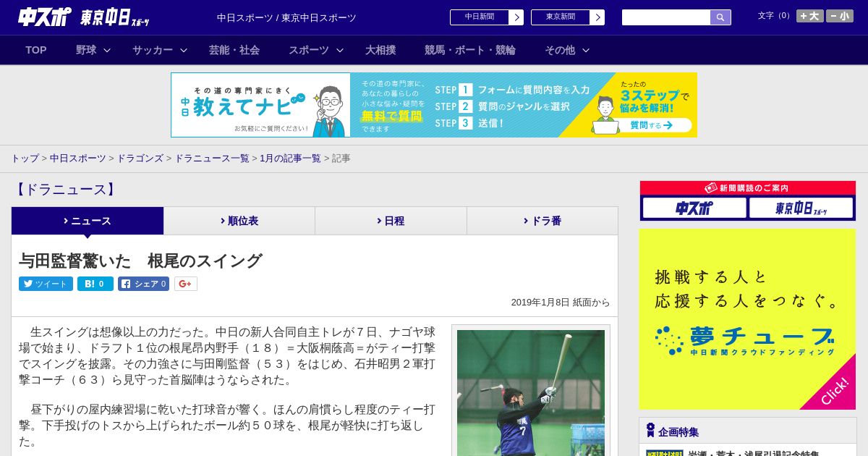Image resolution: width=868 pixels, height=456 pixels.
Task: Click the 新聞購読のご案内 sidebar header
Action: (748, 187)
